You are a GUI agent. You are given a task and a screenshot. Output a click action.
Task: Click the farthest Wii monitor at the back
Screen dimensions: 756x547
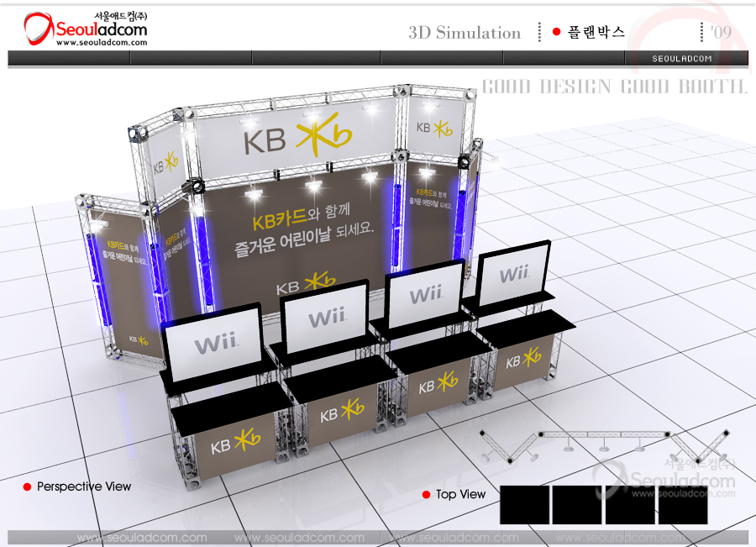coord(514,273)
